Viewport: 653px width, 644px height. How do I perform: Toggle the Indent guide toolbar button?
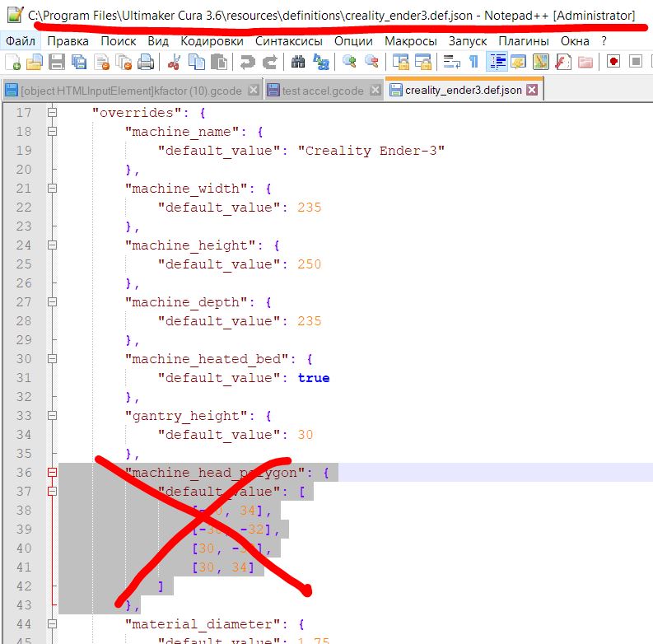click(x=497, y=62)
